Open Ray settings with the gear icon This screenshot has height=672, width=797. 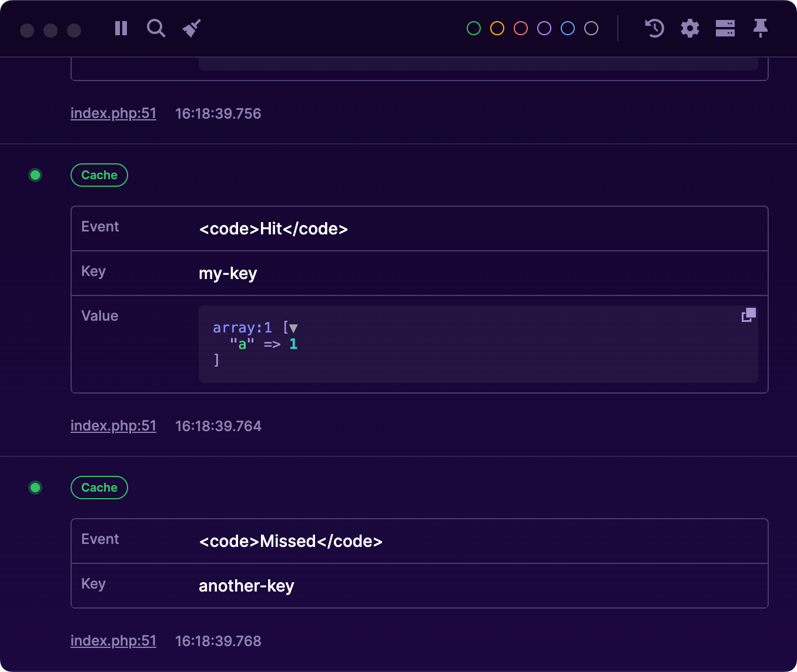pos(689,28)
